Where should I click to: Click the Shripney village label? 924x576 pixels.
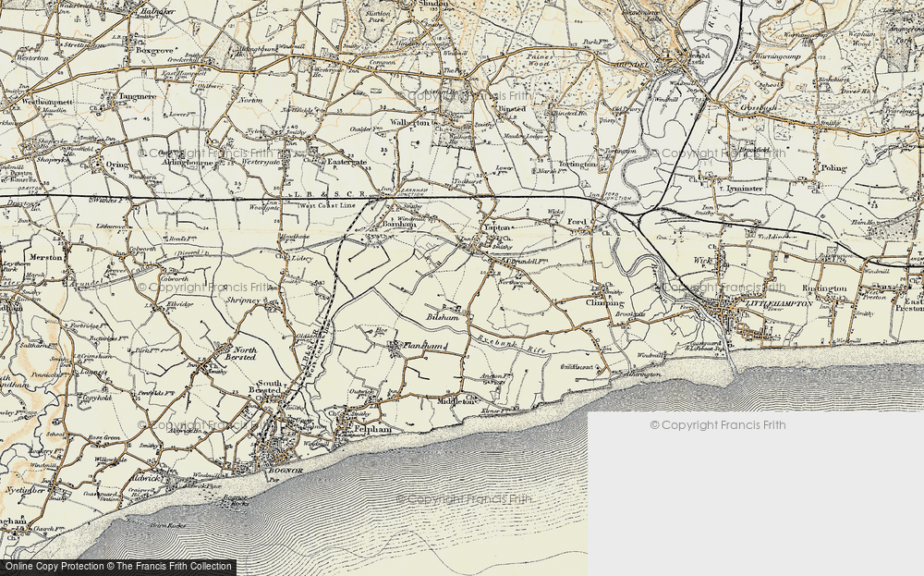coord(243,300)
